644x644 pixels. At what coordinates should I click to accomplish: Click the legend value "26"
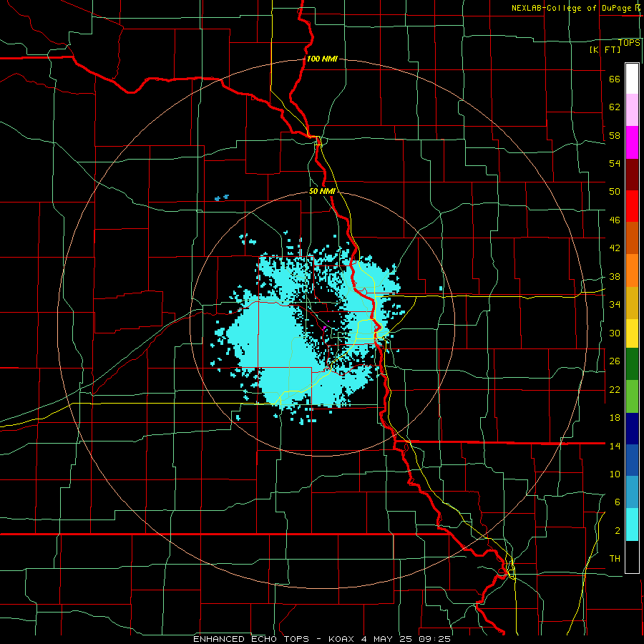tap(615, 361)
